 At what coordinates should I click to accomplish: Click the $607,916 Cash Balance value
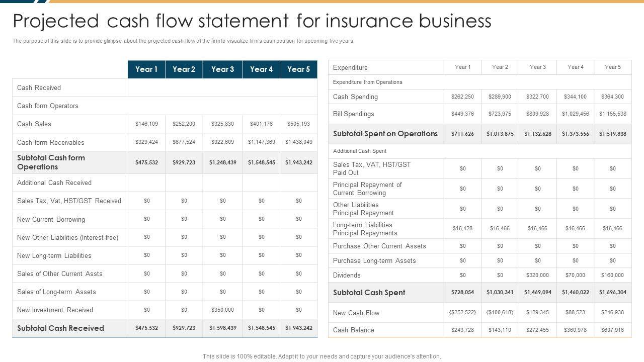(x=612, y=330)
